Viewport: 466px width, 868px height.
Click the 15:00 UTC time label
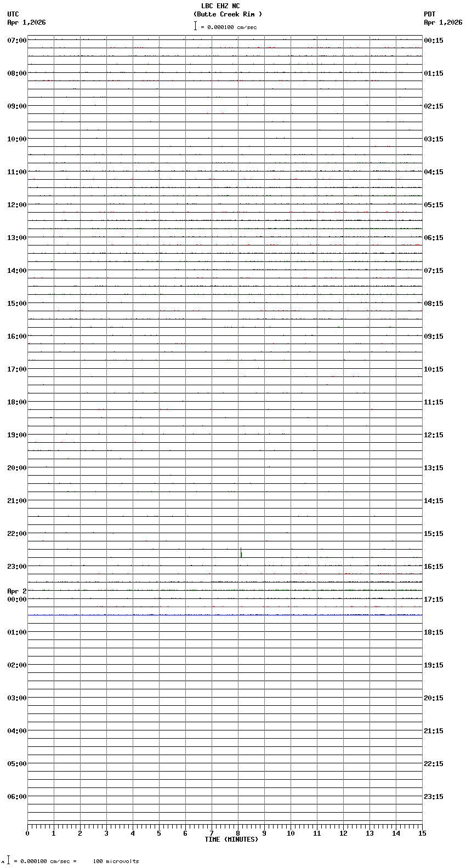(17, 304)
